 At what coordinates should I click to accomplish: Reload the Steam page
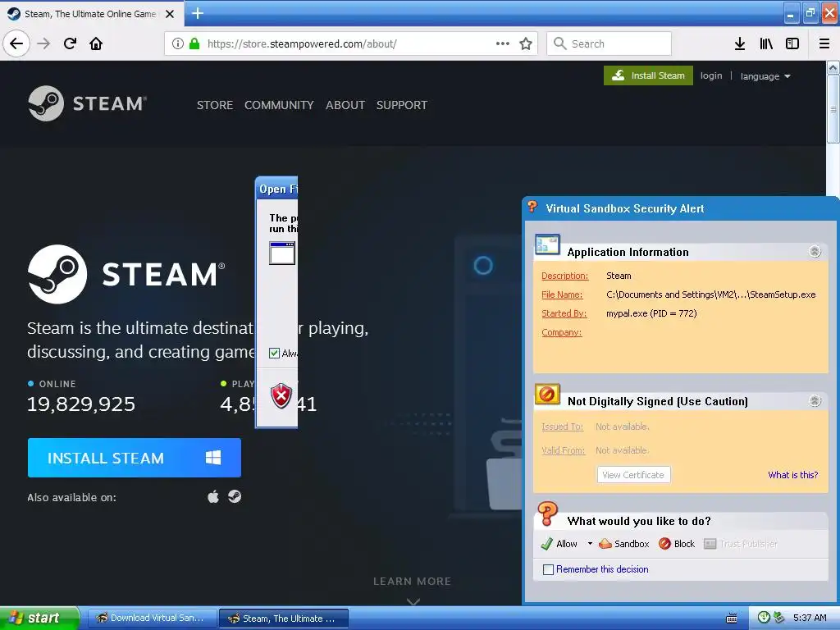coord(70,43)
